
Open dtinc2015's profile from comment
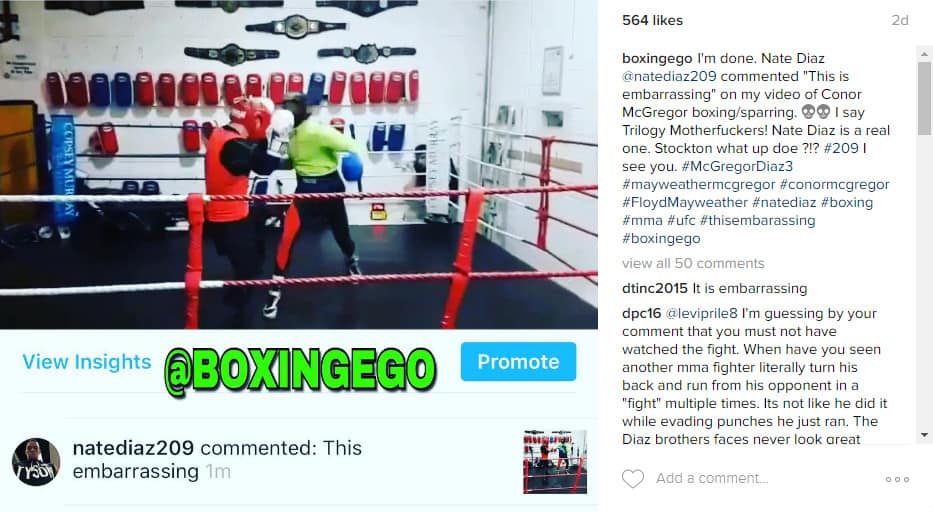pos(655,289)
